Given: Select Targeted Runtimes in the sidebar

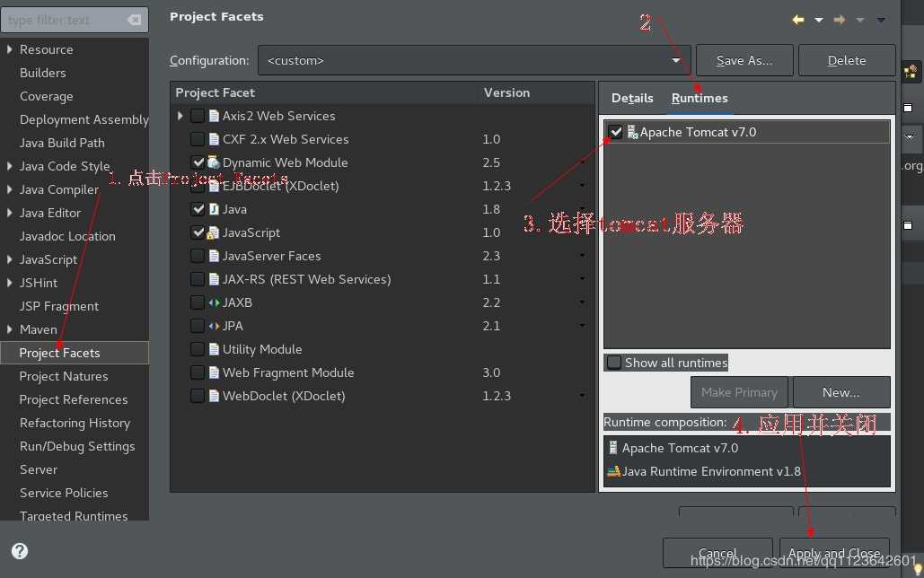Looking at the screenshot, I should click(74, 515).
